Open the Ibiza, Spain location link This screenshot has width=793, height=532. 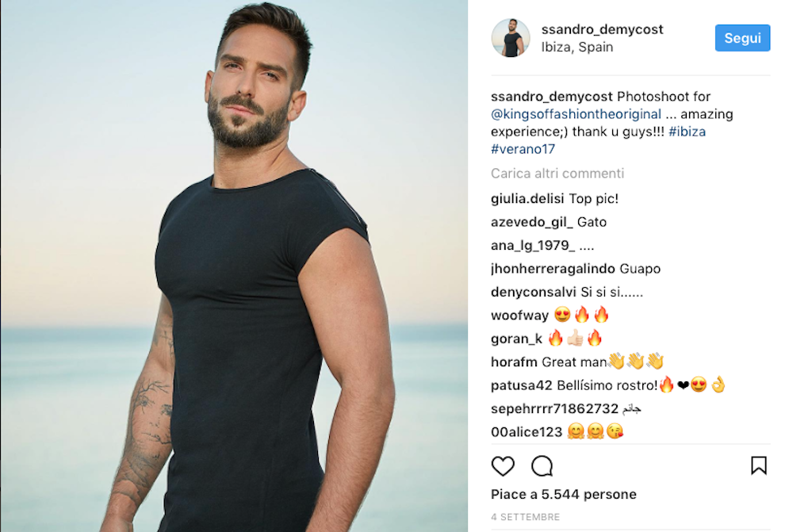(577, 47)
